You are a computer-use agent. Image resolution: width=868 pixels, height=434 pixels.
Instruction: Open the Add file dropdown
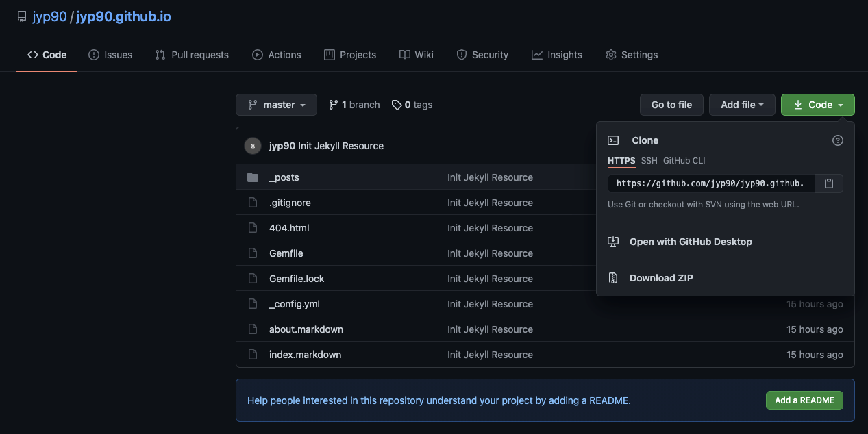pos(742,105)
